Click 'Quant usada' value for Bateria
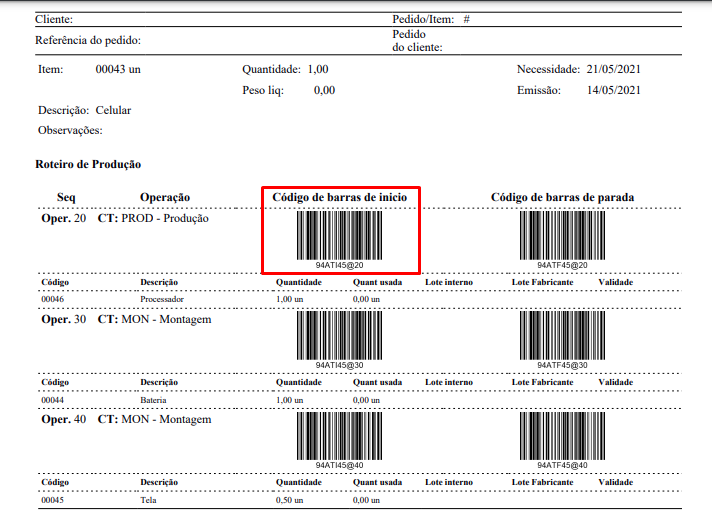712x518 pixels. (366, 400)
